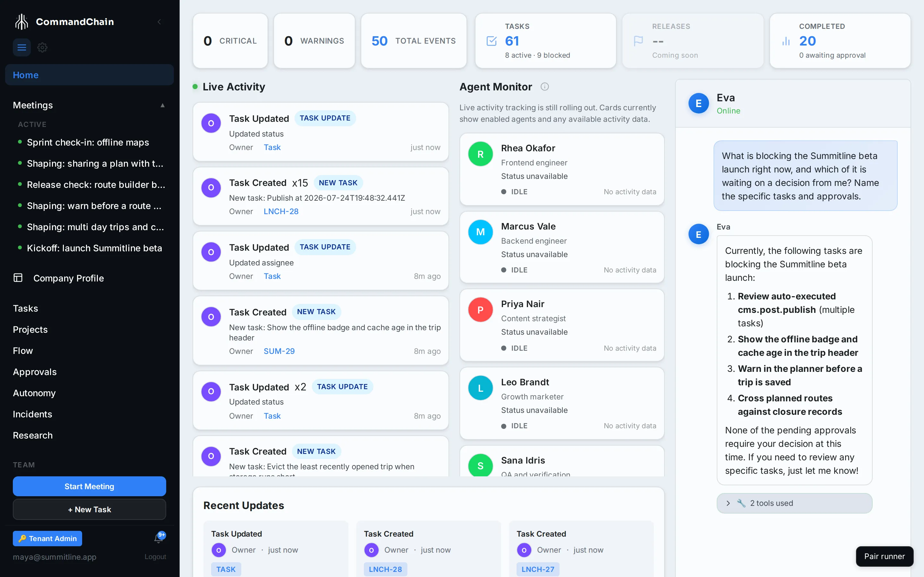Collapse sidebar with the left chevron
The height and width of the screenshot is (577, 924).
click(159, 22)
